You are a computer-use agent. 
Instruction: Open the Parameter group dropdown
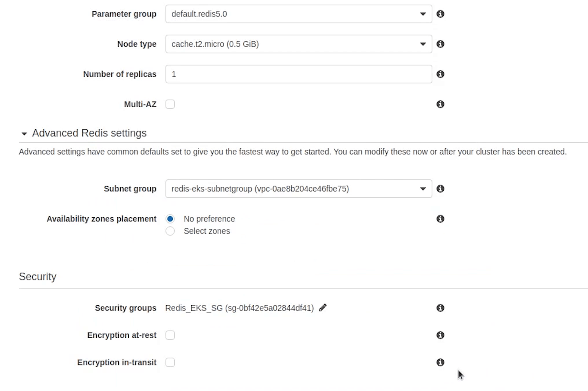[299, 14]
